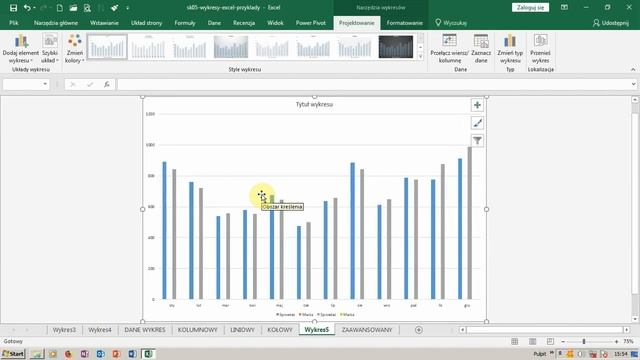Screen dimensions: 640x360
Task: Expand the formula bar arrow
Action: (633, 84)
